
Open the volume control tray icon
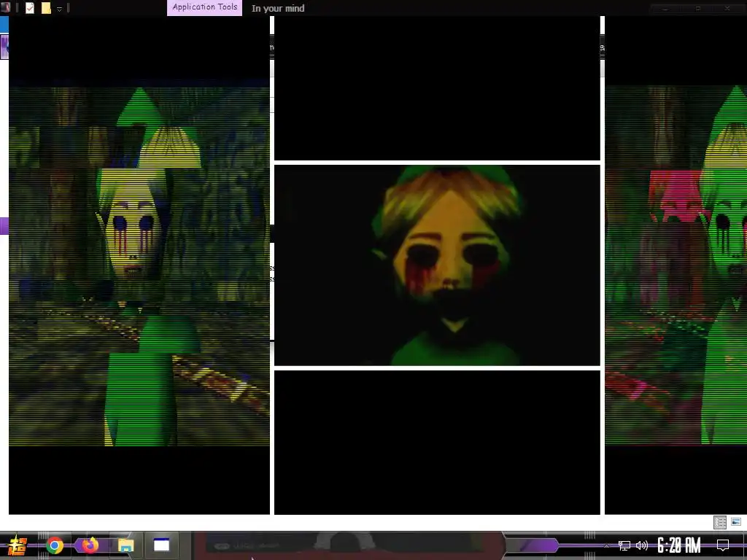click(642, 545)
